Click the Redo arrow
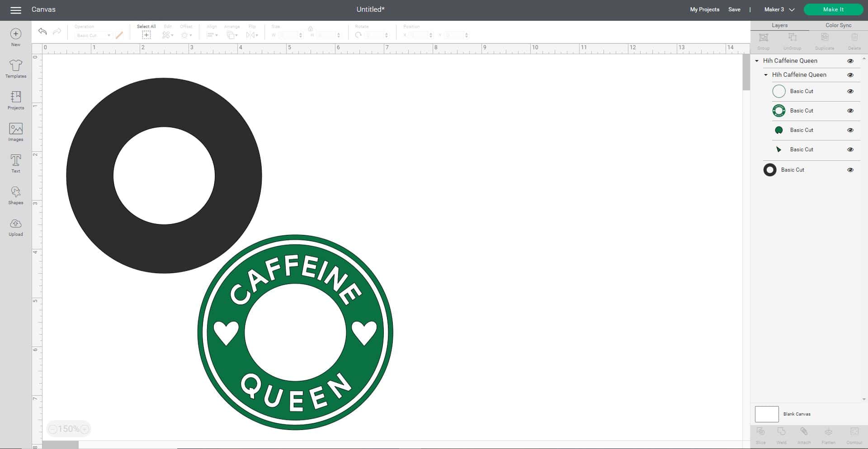Screen dimensions: 868x449 (x=57, y=31)
